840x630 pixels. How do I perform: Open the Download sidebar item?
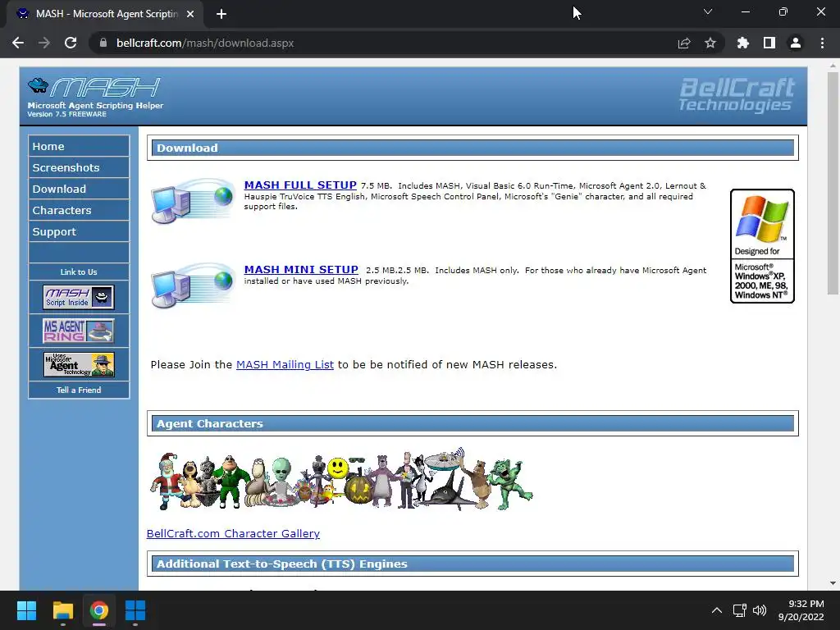click(x=79, y=189)
